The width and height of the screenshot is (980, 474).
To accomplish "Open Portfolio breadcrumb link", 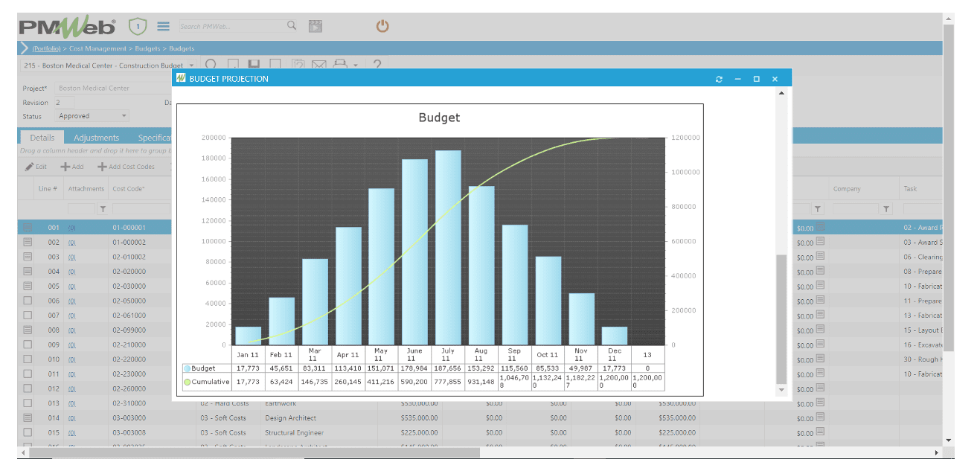I will tap(48, 48).
